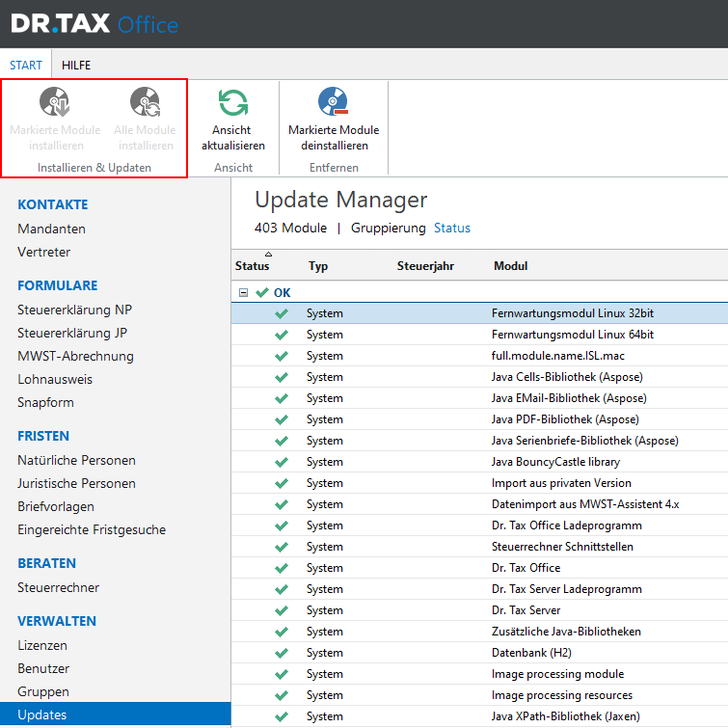This screenshot has width=728, height=728.
Task: Select row Java XPath-Bibliothek (Jaxen)
Action: coord(479,716)
